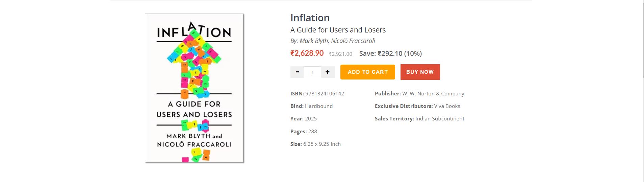The height and width of the screenshot is (182, 644).
Task: Click author name Nicolò Fraccaroli
Action: (353, 41)
